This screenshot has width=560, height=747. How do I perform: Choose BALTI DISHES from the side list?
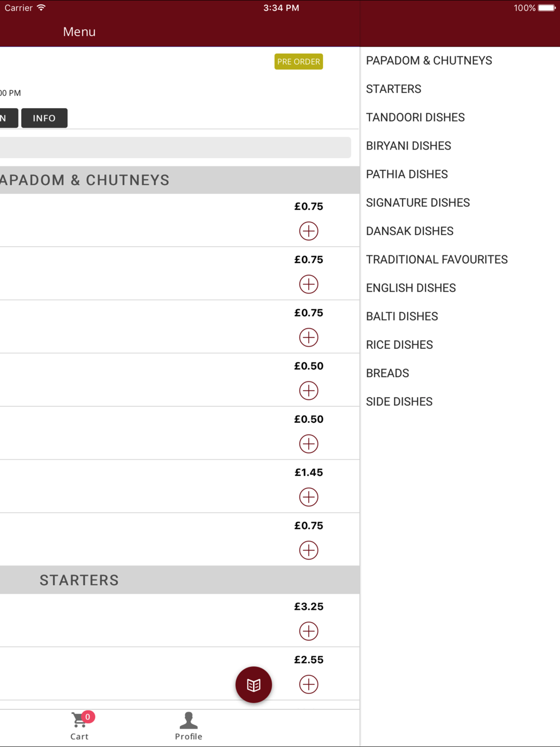[x=402, y=316]
